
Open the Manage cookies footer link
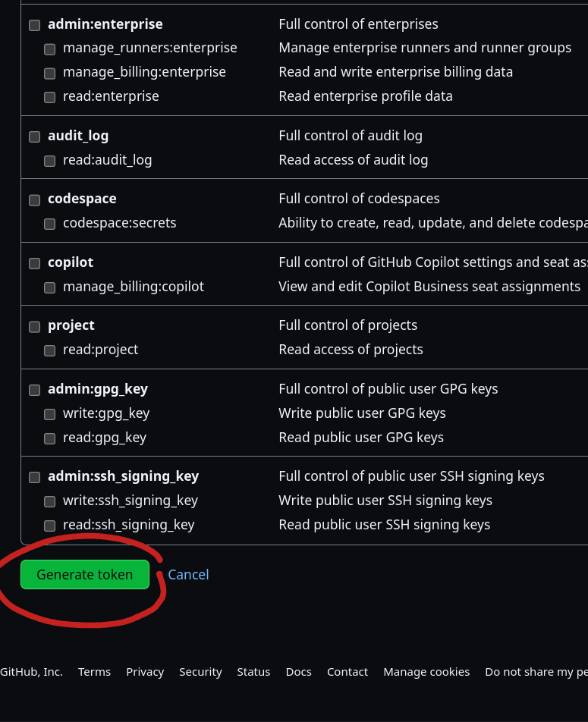(426, 672)
